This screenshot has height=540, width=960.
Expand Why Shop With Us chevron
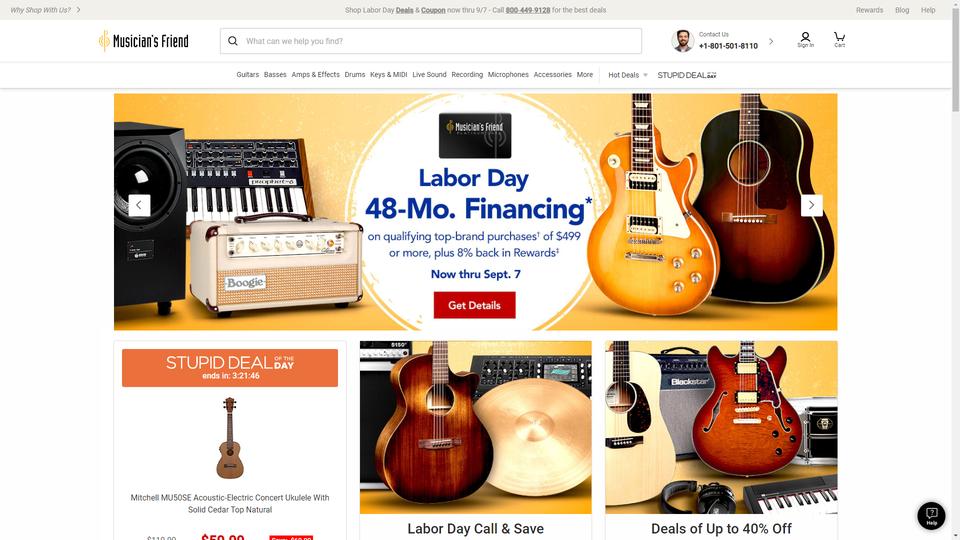tap(78, 10)
